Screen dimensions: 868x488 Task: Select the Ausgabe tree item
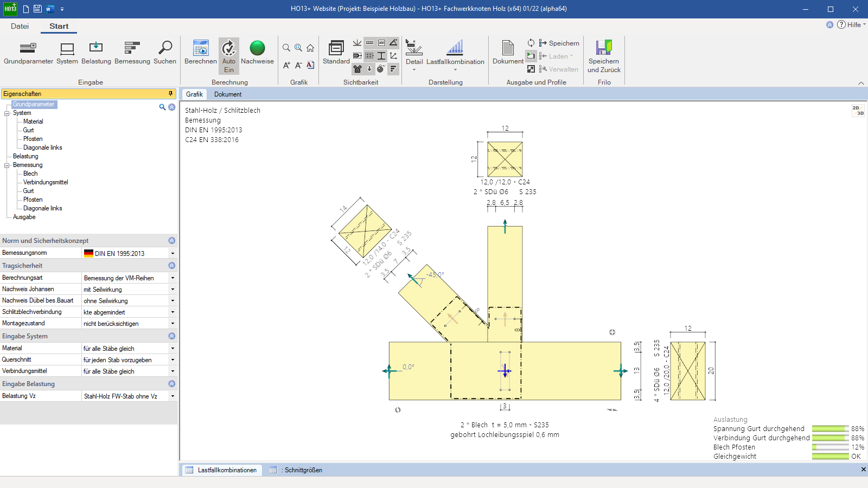[x=24, y=217]
